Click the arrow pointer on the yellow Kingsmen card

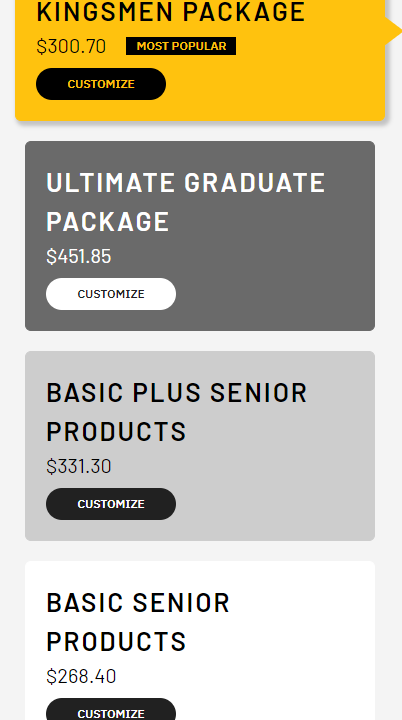[393, 31]
